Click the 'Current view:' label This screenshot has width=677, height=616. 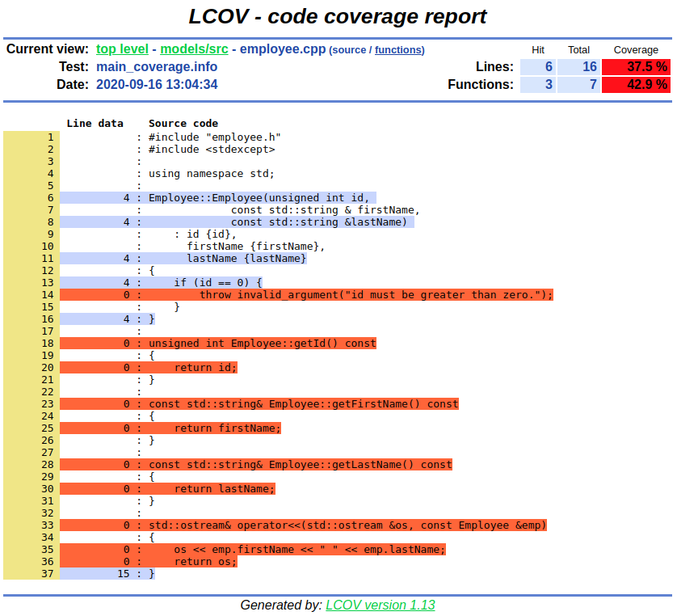[x=48, y=49]
